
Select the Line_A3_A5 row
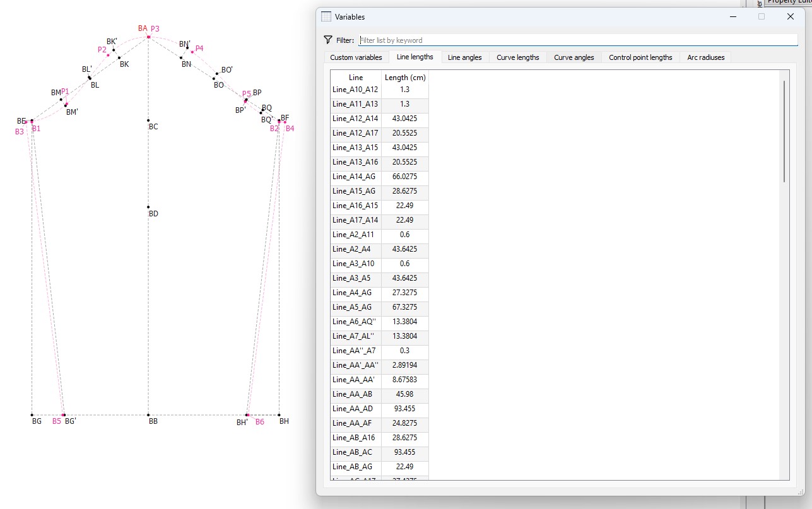pyautogui.click(x=379, y=278)
